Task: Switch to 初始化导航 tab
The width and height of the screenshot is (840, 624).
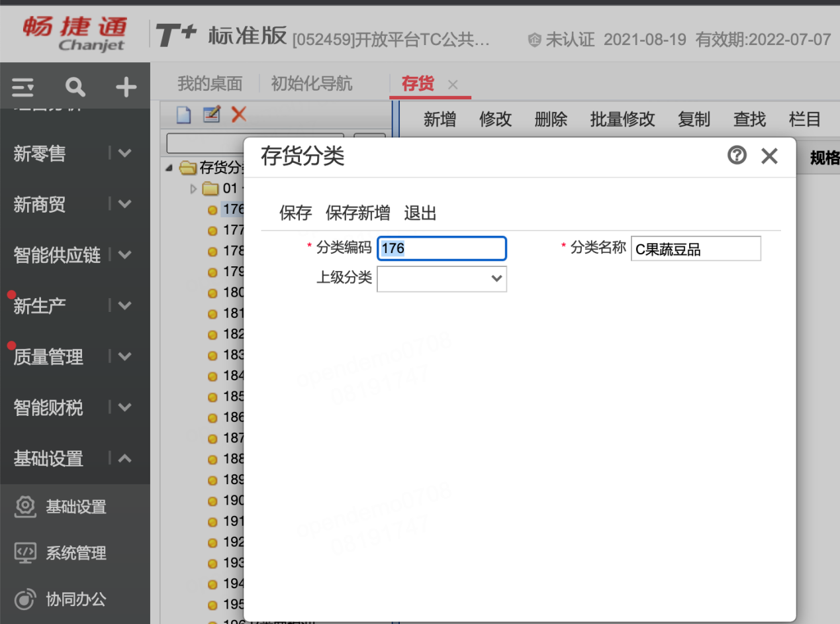Action: coord(312,84)
